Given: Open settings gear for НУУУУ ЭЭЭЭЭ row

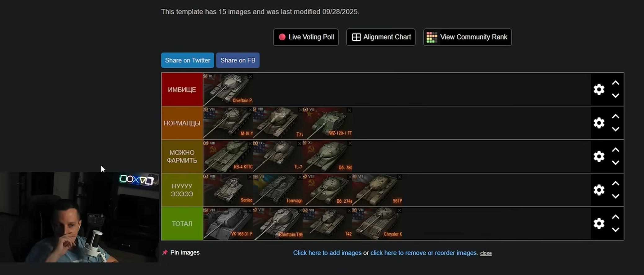Looking at the screenshot, I should click(x=599, y=190).
